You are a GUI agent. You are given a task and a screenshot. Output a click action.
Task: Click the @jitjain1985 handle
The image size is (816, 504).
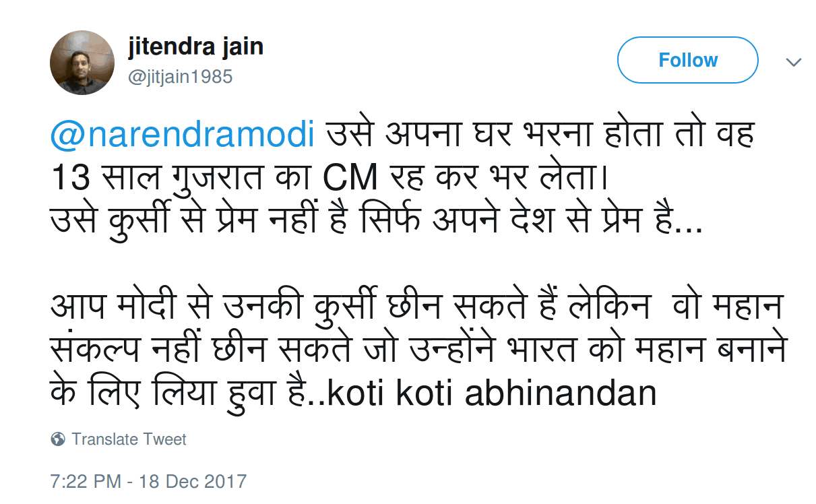pyautogui.click(x=180, y=77)
